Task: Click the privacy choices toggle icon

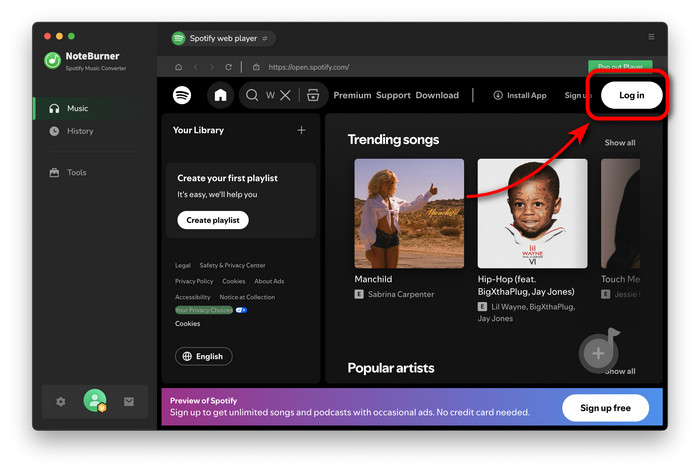Action: pyautogui.click(x=241, y=310)
